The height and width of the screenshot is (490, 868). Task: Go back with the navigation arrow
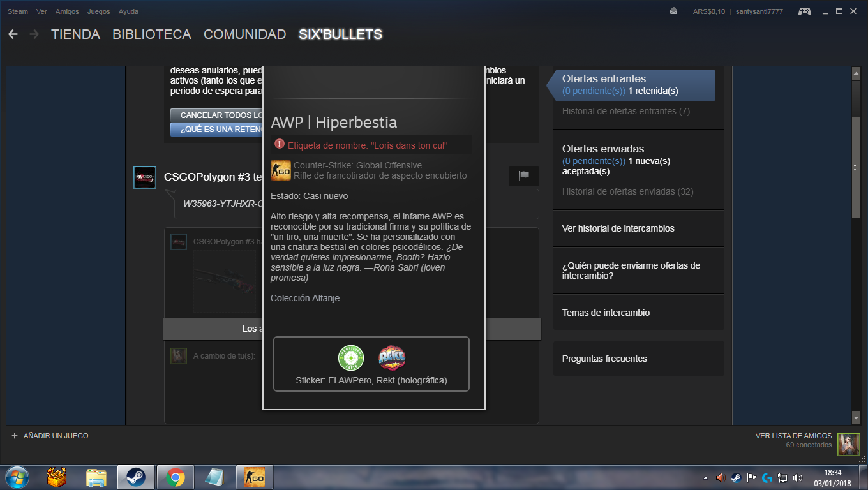coord(13,34)
